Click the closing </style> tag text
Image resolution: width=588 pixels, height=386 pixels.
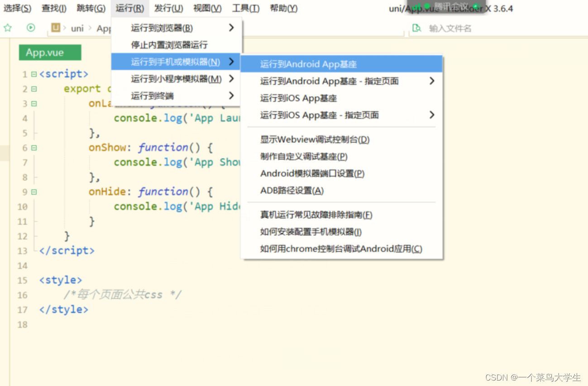tap(64, 310)
